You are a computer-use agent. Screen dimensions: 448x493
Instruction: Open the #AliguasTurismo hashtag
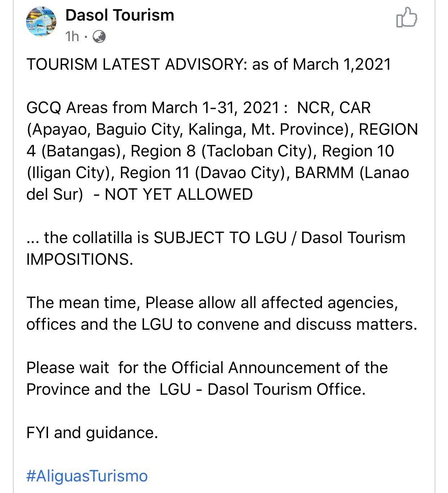pyautogui.click(x=87, y=476)
